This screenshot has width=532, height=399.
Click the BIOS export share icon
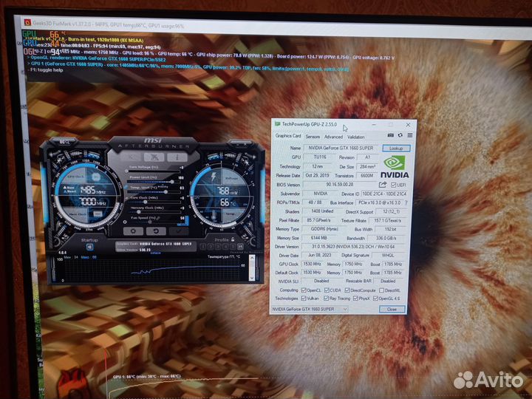pyautogui.click(x=383, y=185)
